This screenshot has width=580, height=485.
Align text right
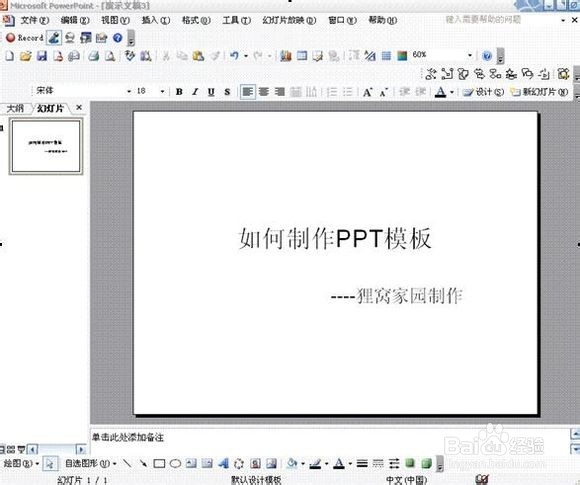[x=280, y=92]
